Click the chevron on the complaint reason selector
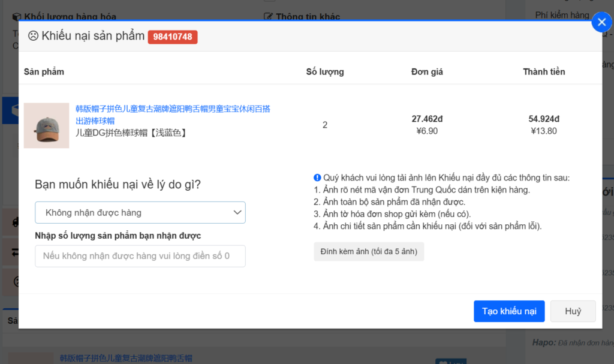This screenshot has width=614, height=364. [236, 212]
